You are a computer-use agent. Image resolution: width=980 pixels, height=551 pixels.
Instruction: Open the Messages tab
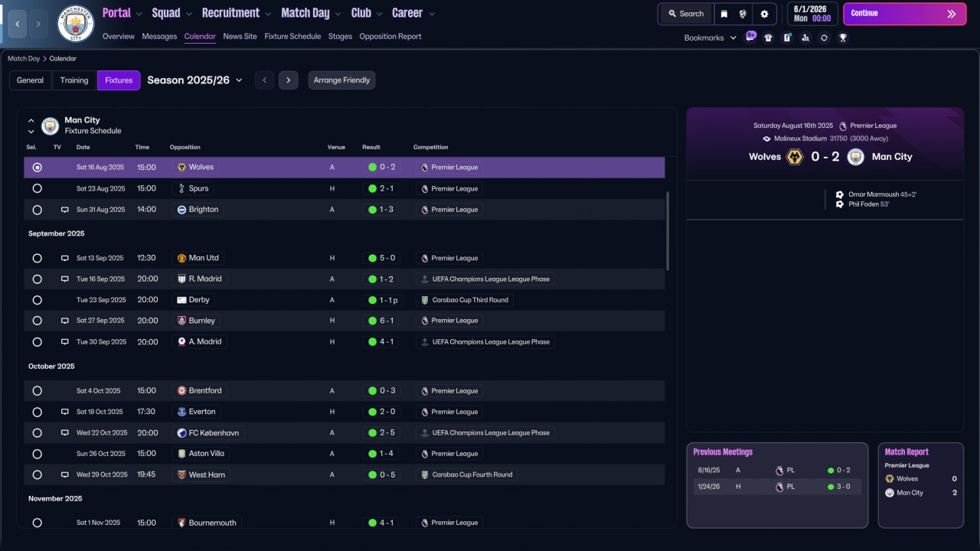tap(159, 36)
